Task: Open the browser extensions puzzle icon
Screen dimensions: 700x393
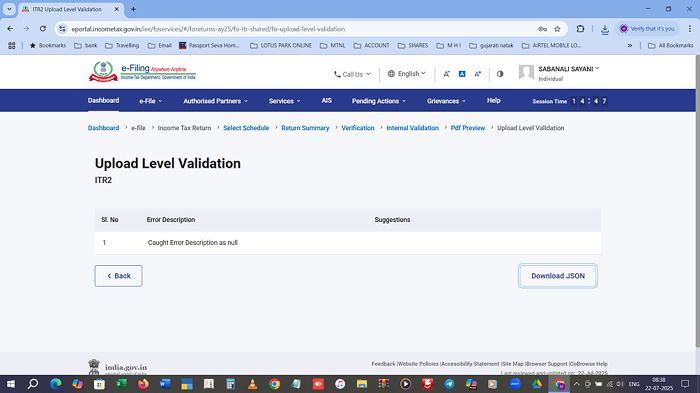Action: [580, 29]
